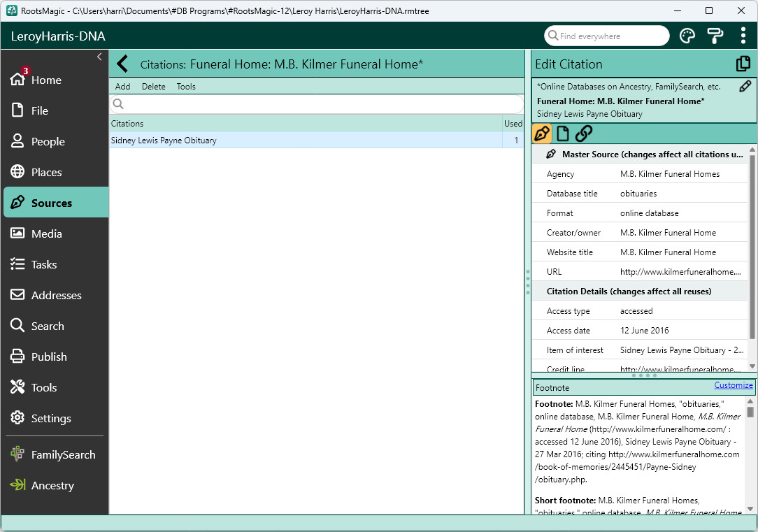The width and height of the screenshot is (758, 532).
Task: Edit the master source pencil icon
Action: pos(745,86)
